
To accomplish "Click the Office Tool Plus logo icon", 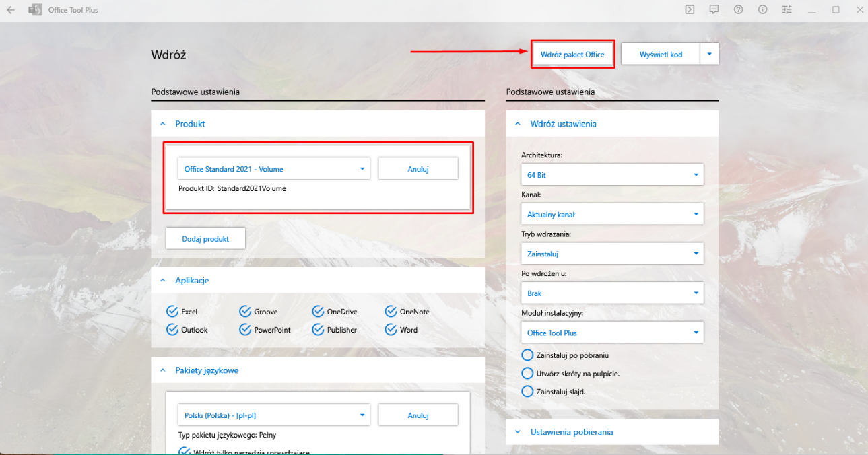I will 35,10.
